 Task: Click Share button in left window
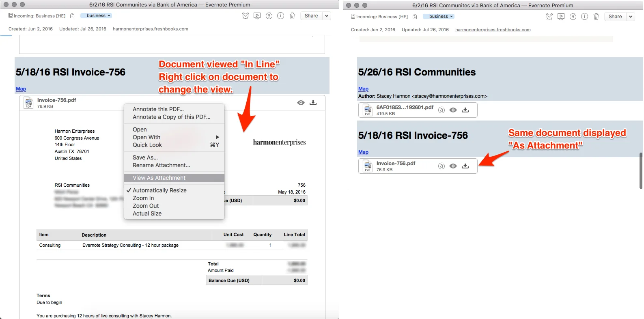[311, 16]
